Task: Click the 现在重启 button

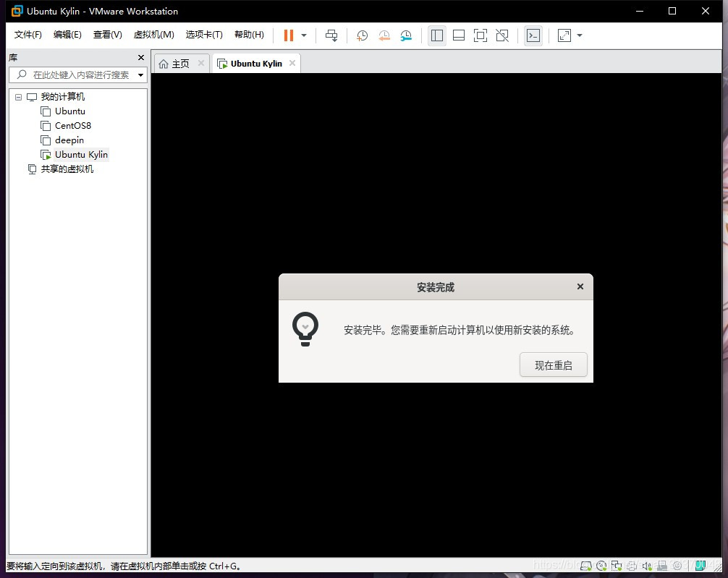Action: (554, 365)
